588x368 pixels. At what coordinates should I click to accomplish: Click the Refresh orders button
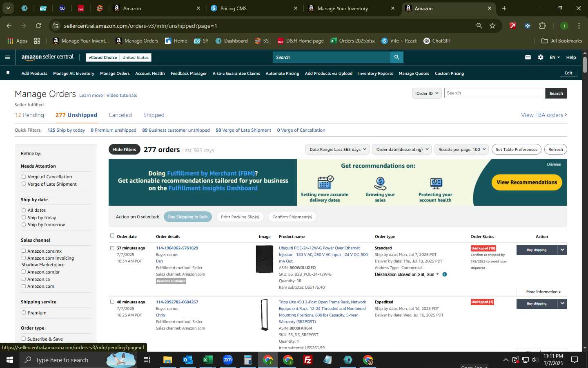point(555,149)
